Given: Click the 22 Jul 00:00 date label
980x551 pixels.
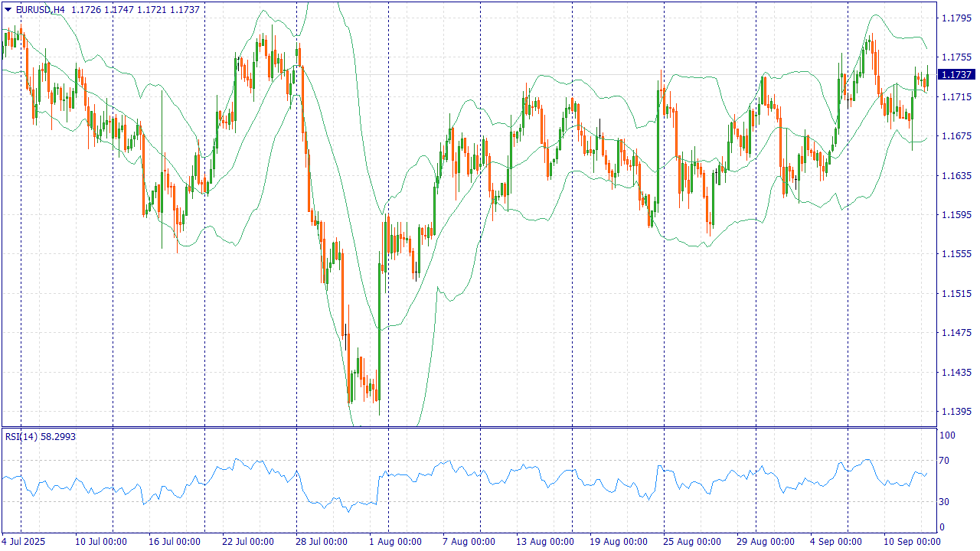Looking at the screenshot, I should pos(248,542).
